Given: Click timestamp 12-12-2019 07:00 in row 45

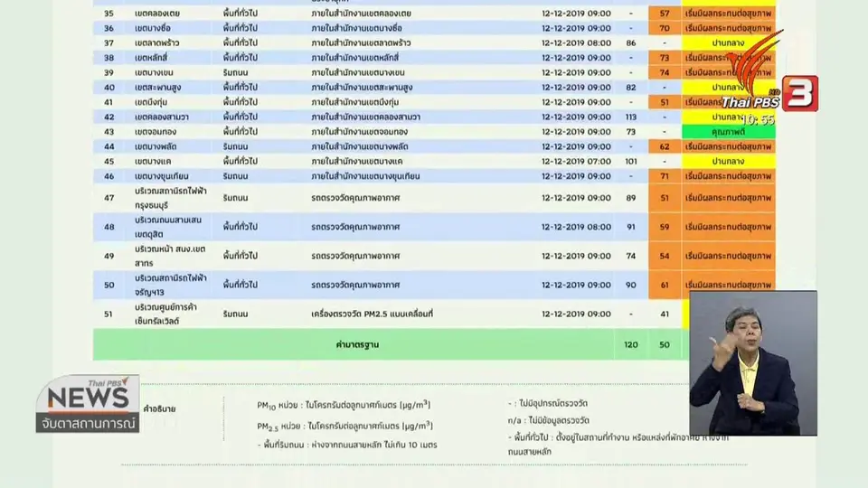Looking at the screenshot, I should [x=576, y=162].
